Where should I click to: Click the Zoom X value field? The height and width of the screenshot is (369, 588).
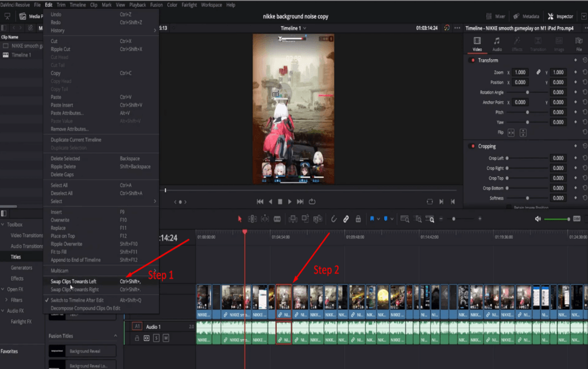pos(520,72)
